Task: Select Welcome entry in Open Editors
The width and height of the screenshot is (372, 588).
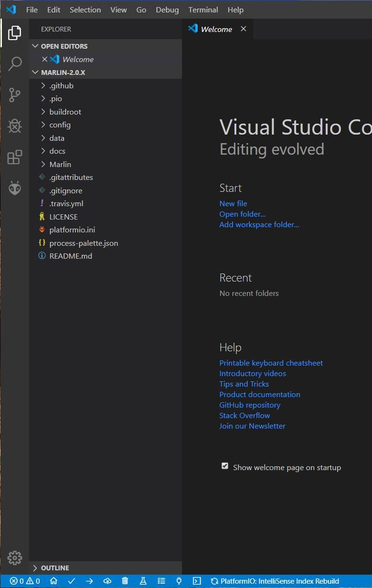Action: click(106, 59)
